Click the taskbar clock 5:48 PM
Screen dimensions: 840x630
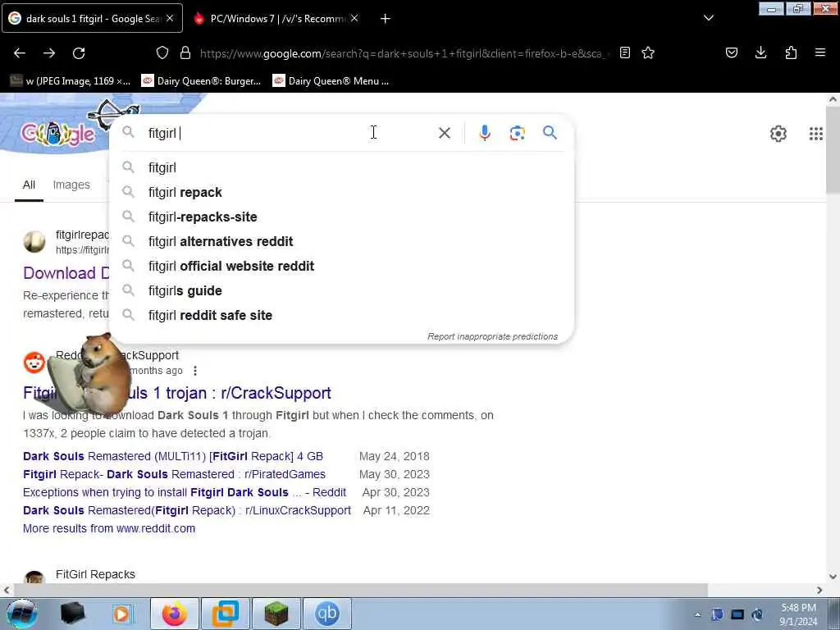pos(798,614)
